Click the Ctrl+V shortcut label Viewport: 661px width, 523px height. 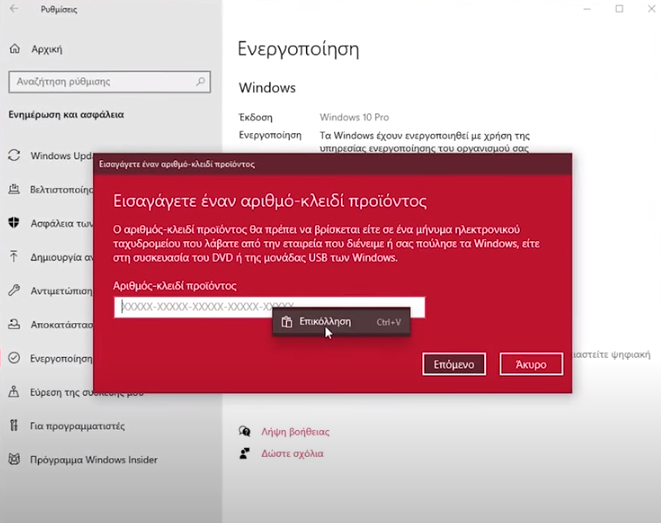point(389,322)
